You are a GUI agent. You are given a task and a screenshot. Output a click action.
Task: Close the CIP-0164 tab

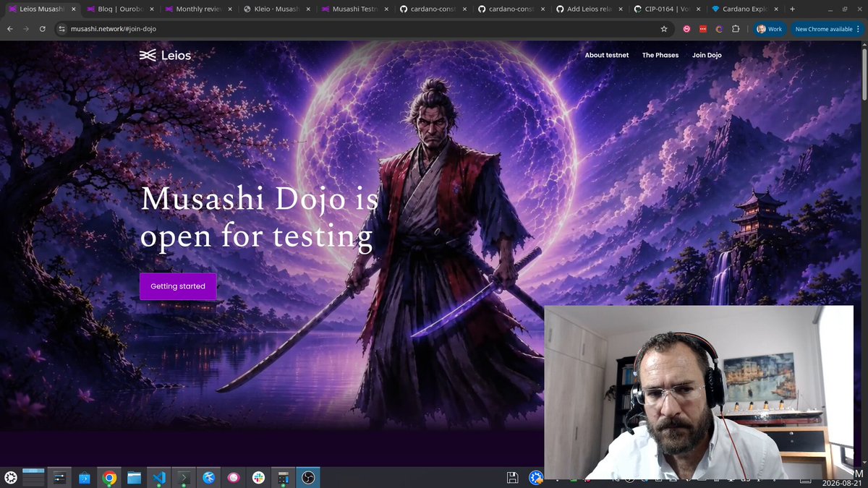pyautogui.click(x=697, y=9)
